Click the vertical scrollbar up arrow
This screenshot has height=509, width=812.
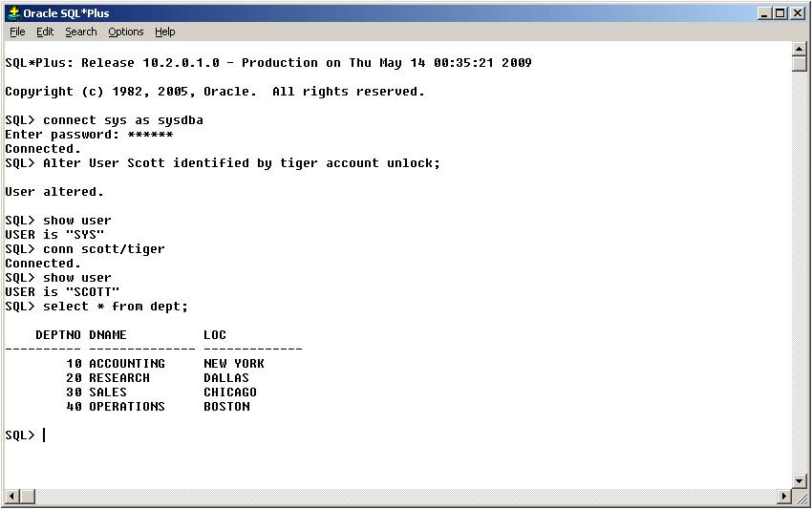coord(799,50)
